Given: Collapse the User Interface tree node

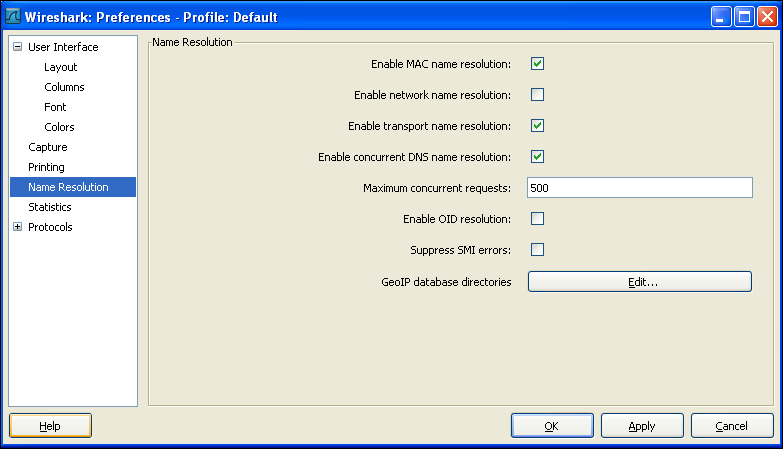Looking at the screenshot, I should 17,46.
